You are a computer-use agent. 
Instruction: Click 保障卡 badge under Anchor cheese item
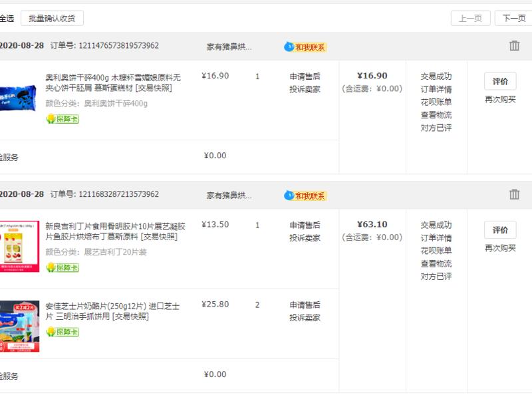pyautogui.click(x=62, y=332)
